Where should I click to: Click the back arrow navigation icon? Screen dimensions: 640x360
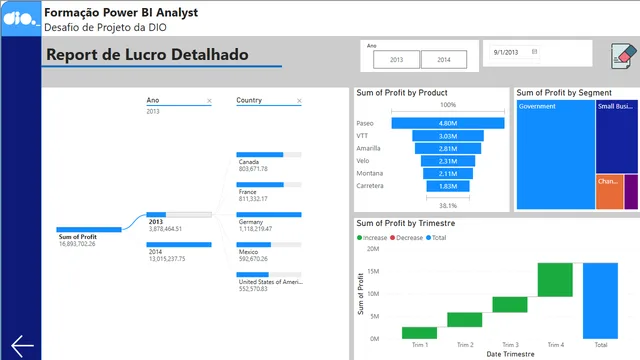pos(22,346)
